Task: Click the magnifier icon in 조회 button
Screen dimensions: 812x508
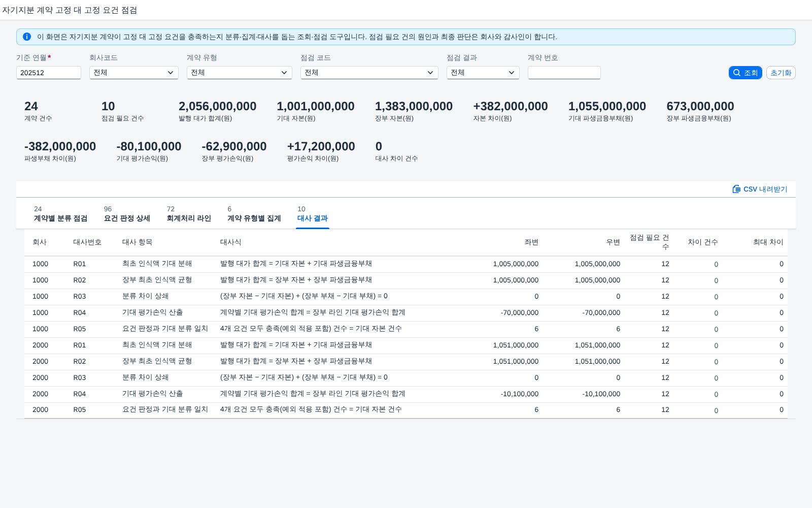Action: [737, 73]
